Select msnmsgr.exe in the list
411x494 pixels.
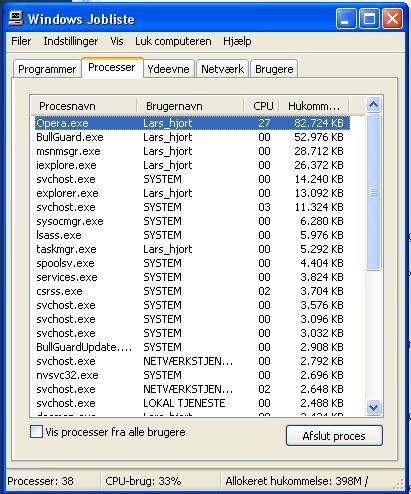tap(192, 151)
